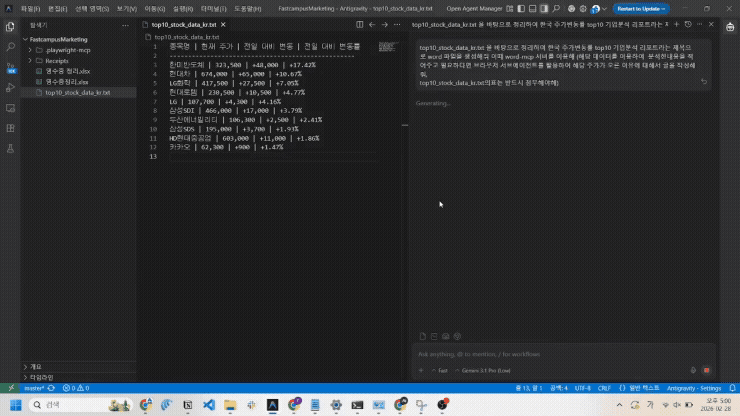Go forward using editor right arrow

tap(385, 25)
